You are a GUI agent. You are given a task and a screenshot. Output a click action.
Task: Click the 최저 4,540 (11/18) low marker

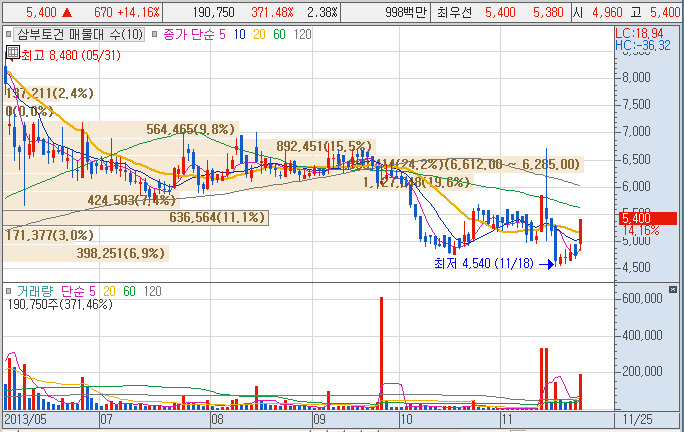(484, 263)
